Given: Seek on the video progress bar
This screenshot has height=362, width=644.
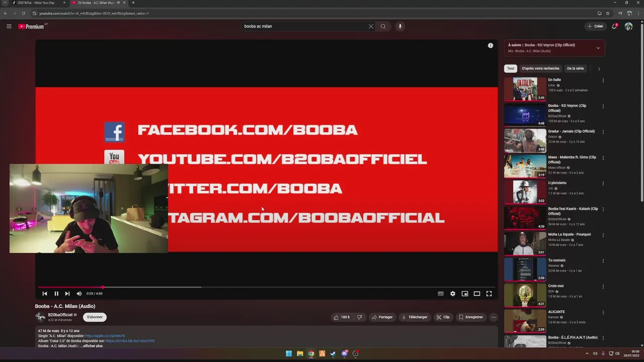Looking at the screenshot, I should [x=266, y=287].
